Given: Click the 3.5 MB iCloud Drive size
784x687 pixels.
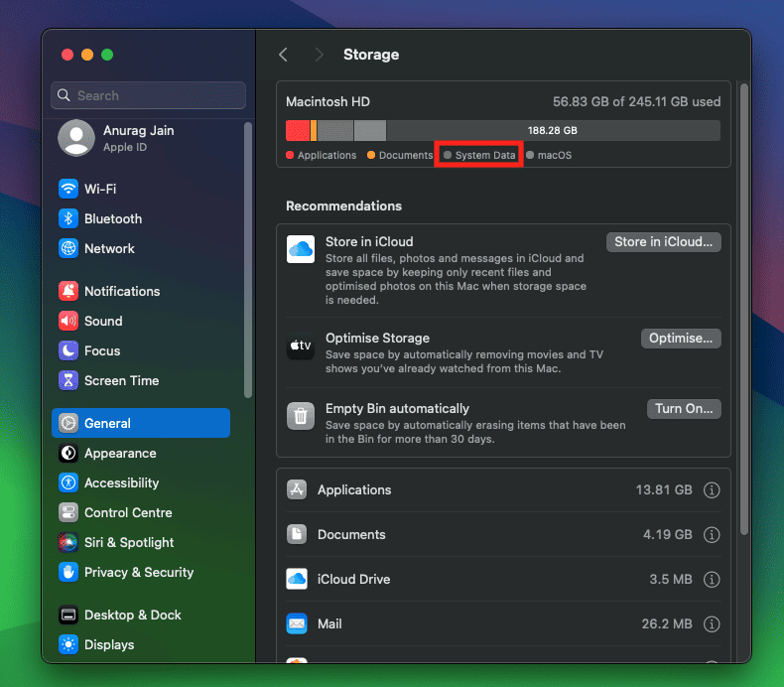Looking at the screenshot, I should click(671, 579).
